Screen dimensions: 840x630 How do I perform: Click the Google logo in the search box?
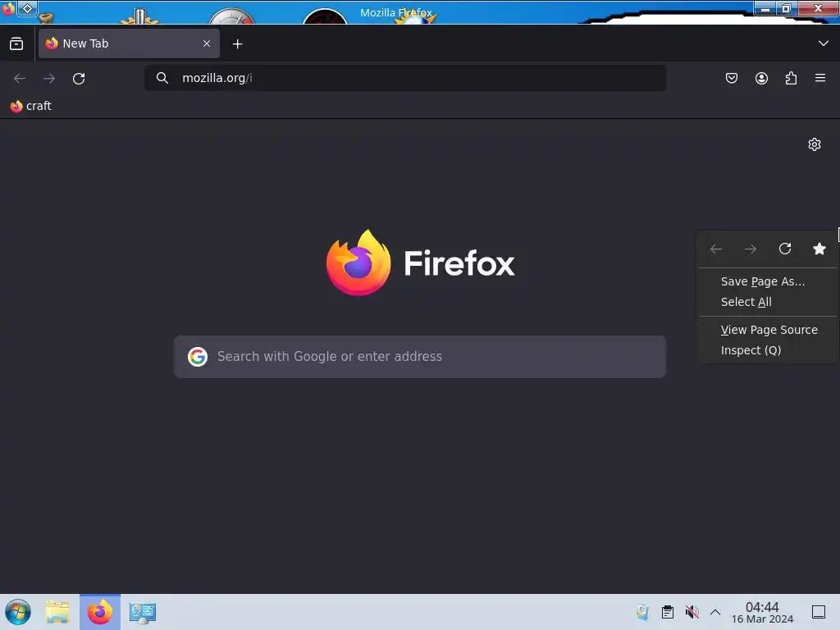coord(198,357)
